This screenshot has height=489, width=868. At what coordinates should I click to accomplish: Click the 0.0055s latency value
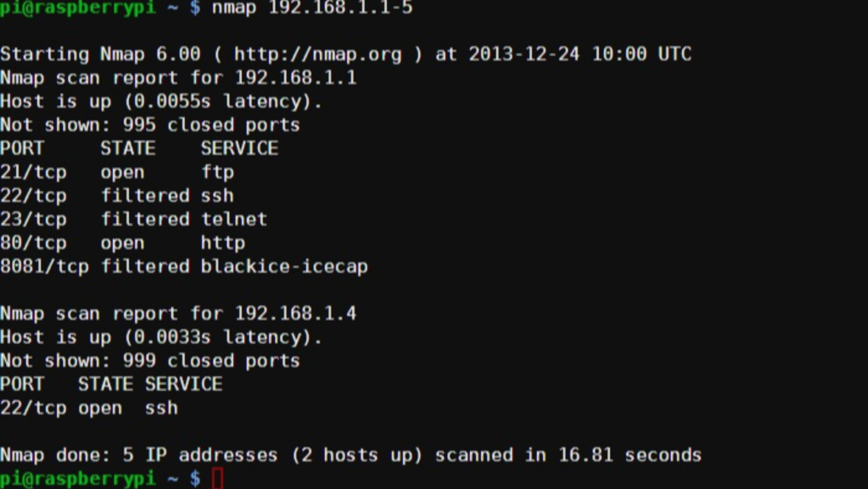172,101
